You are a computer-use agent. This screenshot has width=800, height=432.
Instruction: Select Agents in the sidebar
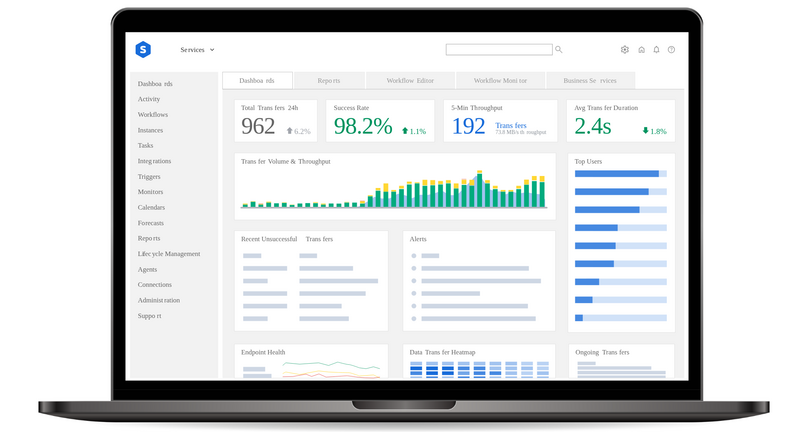tap(147, 269)
